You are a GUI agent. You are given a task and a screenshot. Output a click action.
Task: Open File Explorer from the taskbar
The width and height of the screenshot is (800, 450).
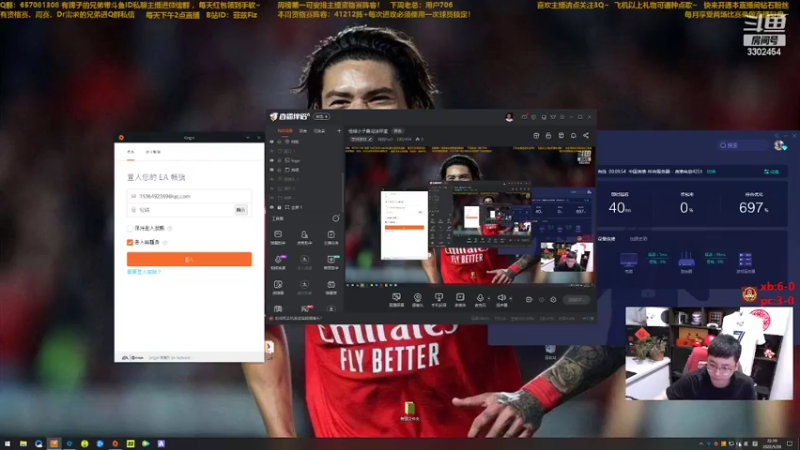tap(23, 444)
